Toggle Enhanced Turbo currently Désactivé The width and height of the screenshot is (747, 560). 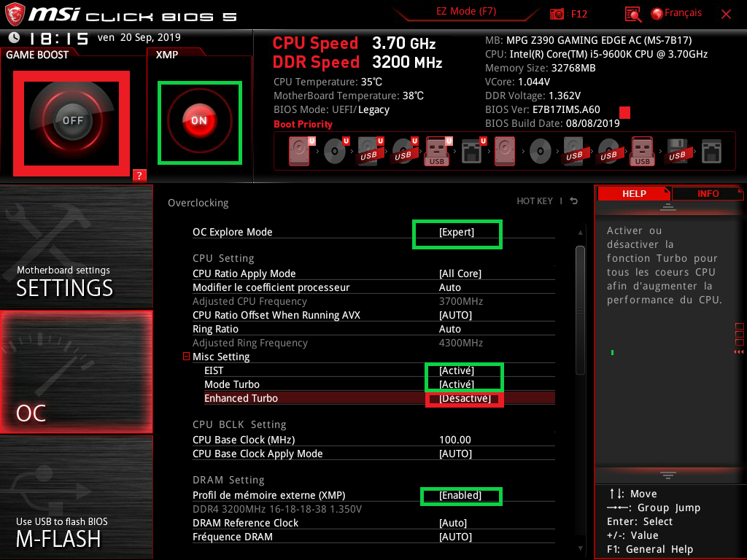(x=465, y=398)
